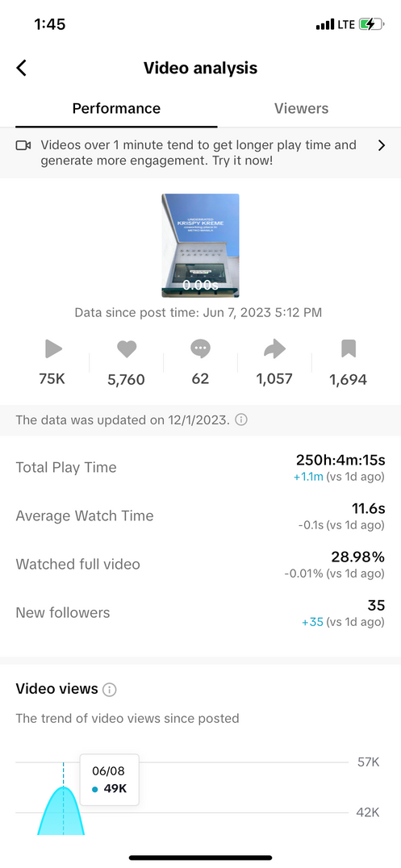Open the Krispy Kreme video thumbnail
Viewport: 401px width, 868px height.
[x=200, y=245]
